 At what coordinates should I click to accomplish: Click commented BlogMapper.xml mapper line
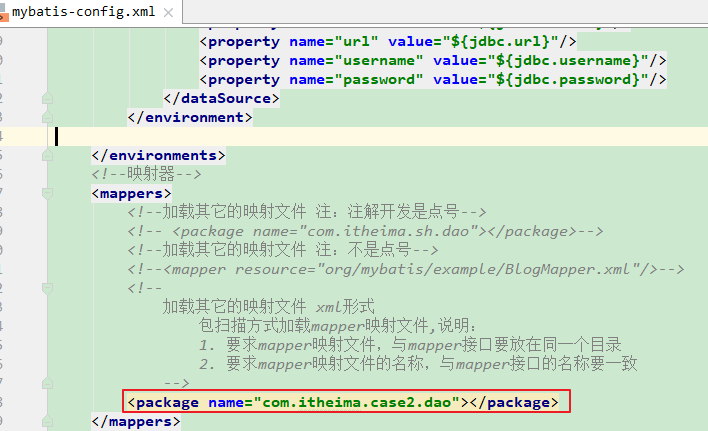(405, 269)
